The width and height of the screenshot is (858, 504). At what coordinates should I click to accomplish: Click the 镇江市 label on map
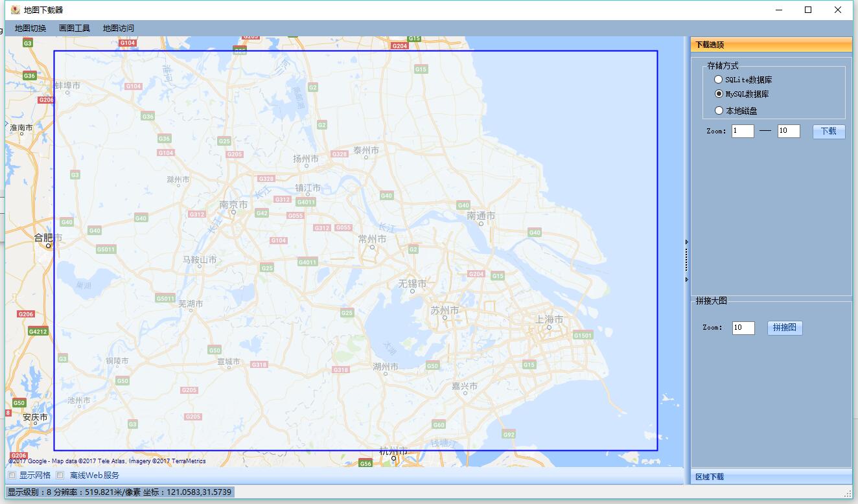308,188
